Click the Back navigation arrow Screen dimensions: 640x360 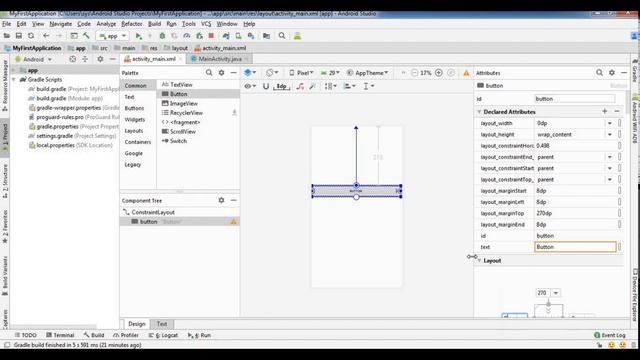point(46,36)
